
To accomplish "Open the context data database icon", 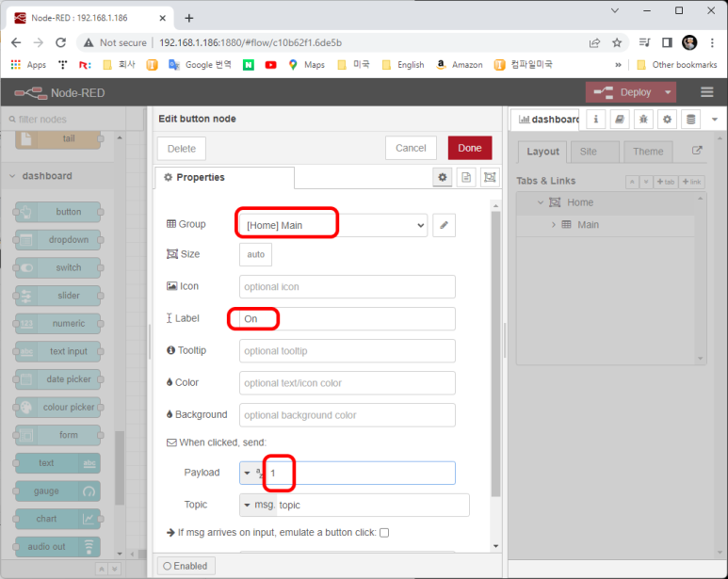I will [x=691, y=120].
